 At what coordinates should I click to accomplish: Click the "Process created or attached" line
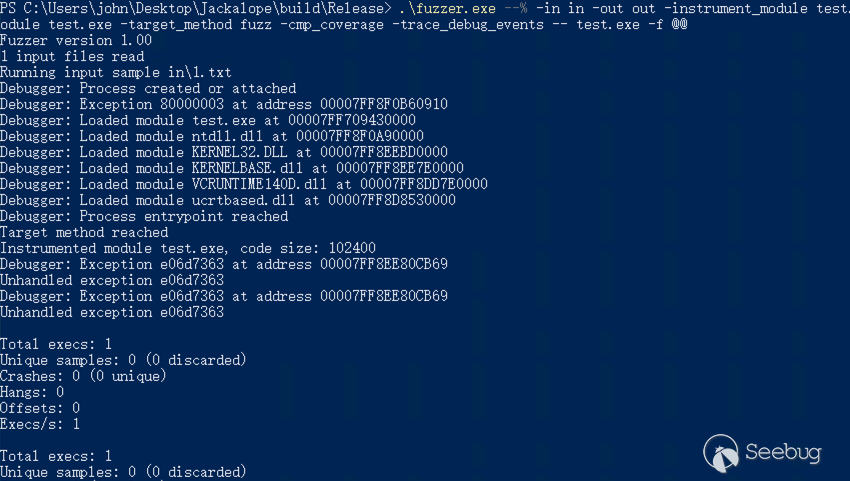click(x=148, y=88)
